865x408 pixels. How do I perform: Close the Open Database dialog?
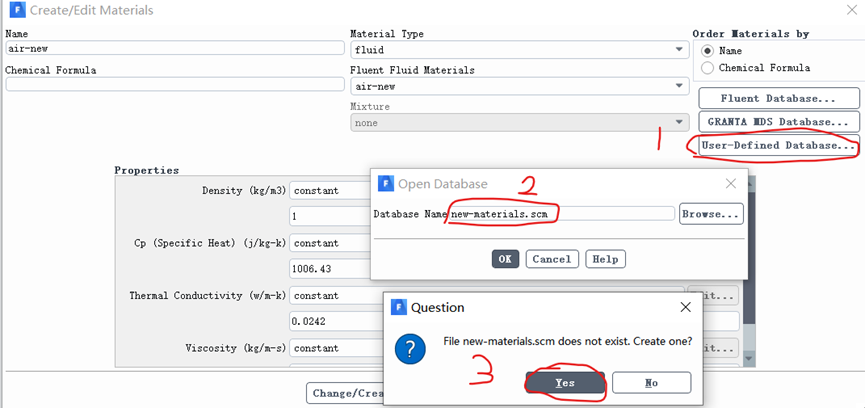731,184
